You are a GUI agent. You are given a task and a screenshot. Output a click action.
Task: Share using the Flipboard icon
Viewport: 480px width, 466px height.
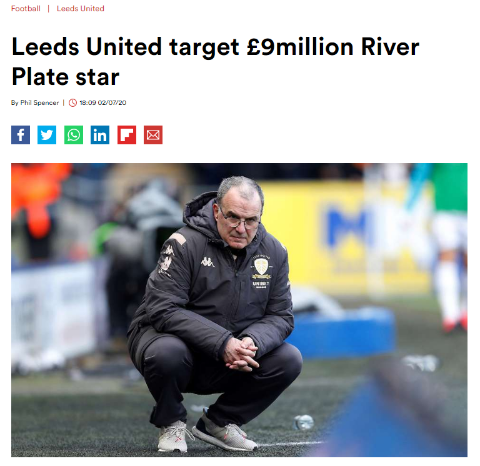tap(127, 135)
